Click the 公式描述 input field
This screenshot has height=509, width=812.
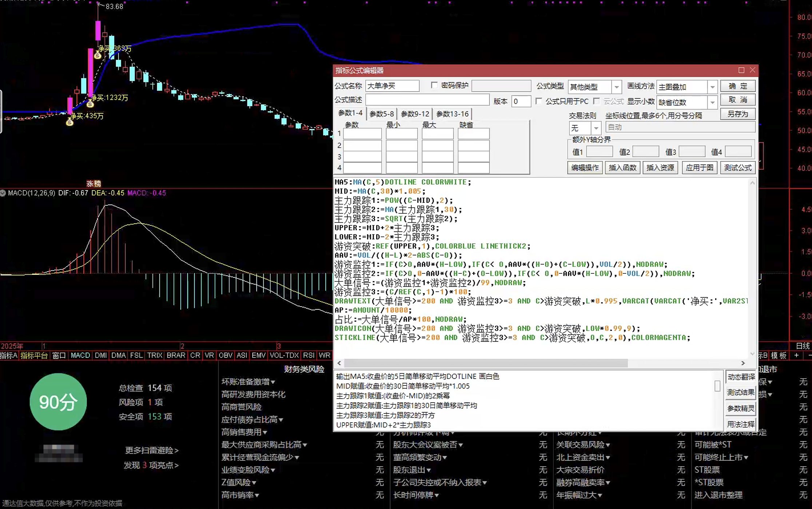pos(427,100)
